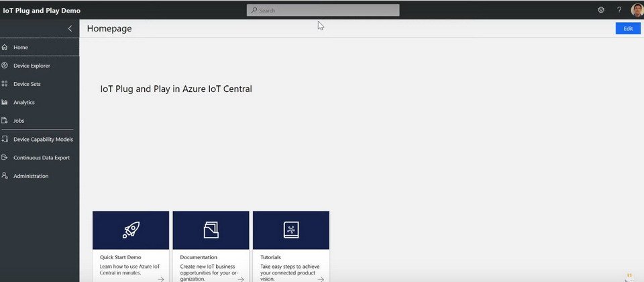Screen dimensions: 644x282
Task: Click the Jobs document icon
Action: [x=5, y=121]
